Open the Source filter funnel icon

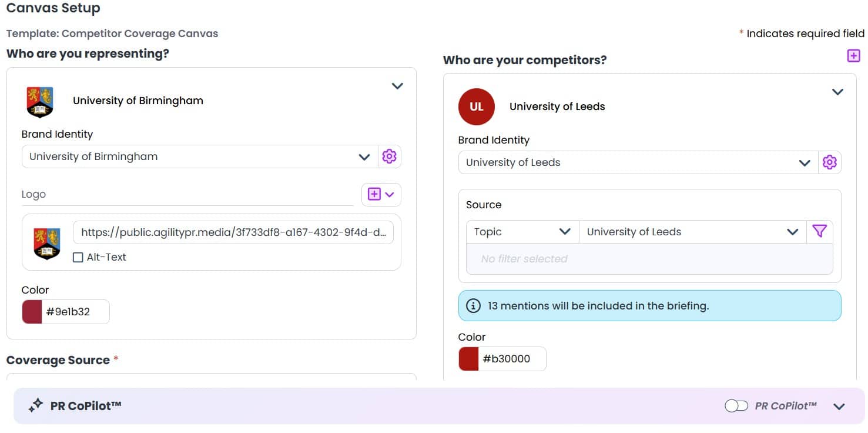[819, 232]
